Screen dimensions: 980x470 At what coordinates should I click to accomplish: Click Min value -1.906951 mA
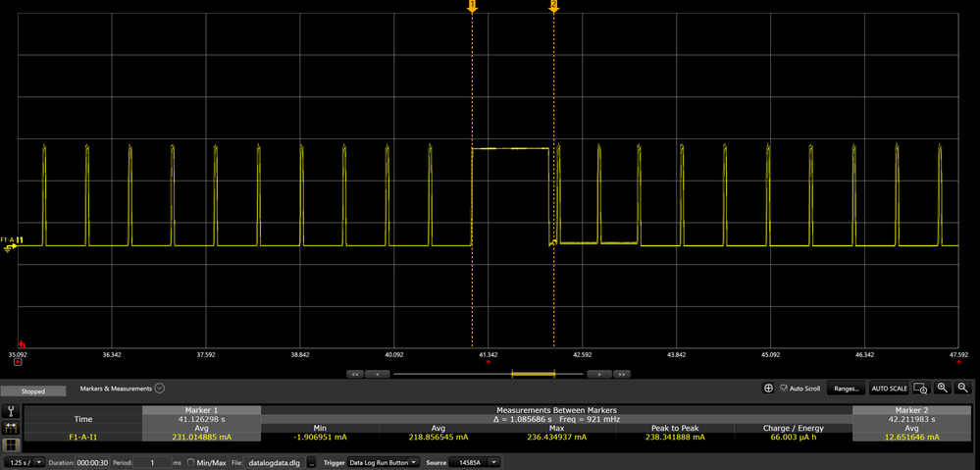click(x=320, y=437)
